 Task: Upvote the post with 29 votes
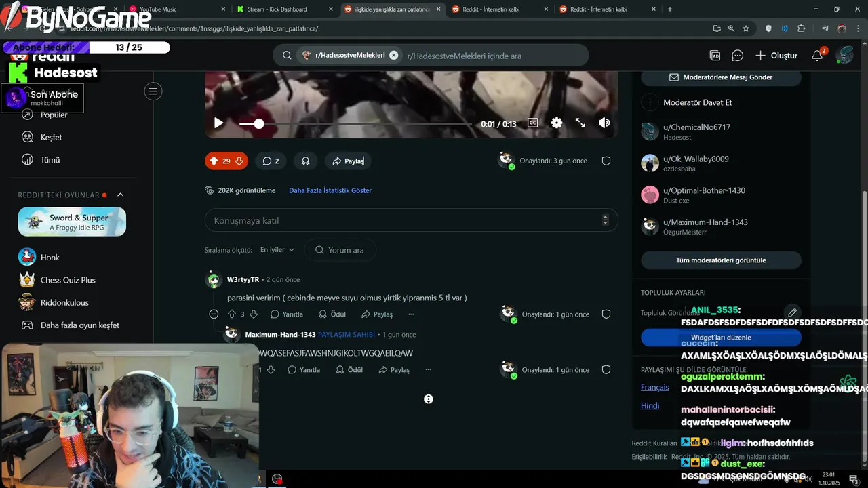pos(214,161)
